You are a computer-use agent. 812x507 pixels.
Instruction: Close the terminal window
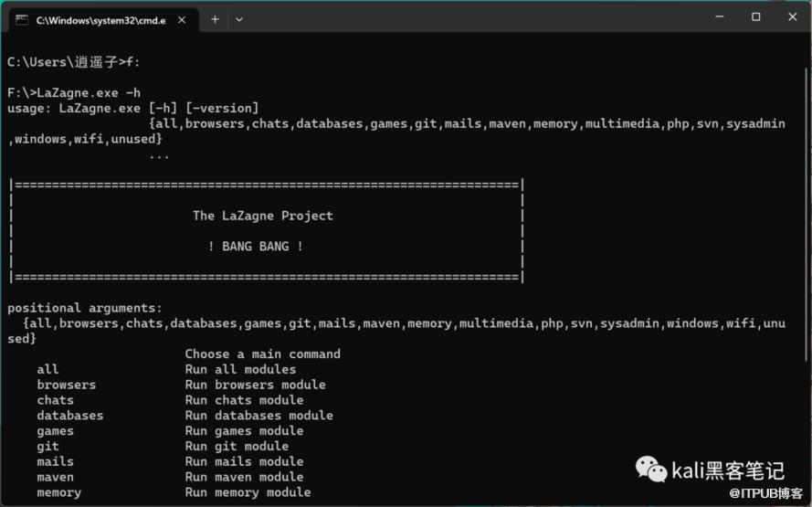[792, 16]
